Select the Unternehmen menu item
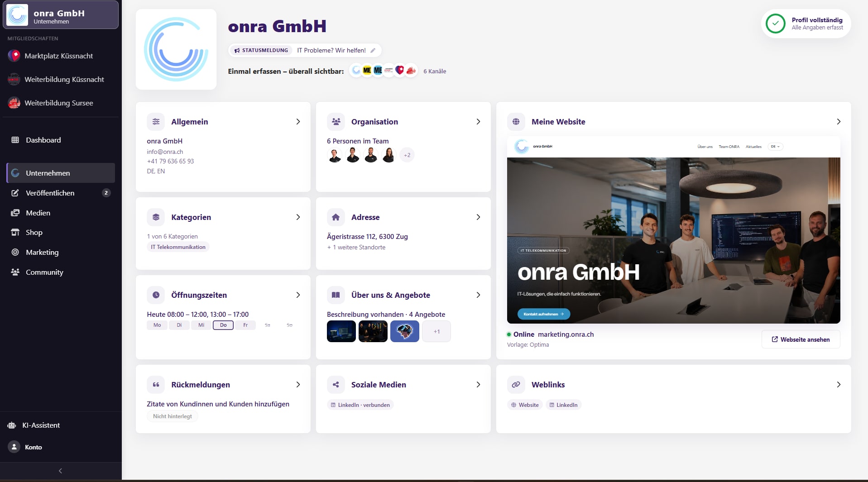 coord(61,173)
